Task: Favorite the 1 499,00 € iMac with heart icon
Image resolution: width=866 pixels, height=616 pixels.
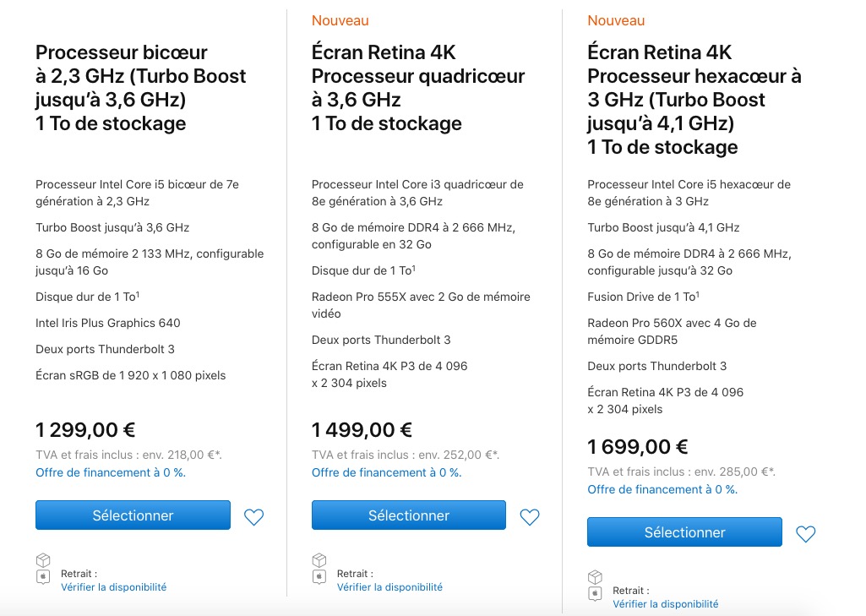Action: 530,516
